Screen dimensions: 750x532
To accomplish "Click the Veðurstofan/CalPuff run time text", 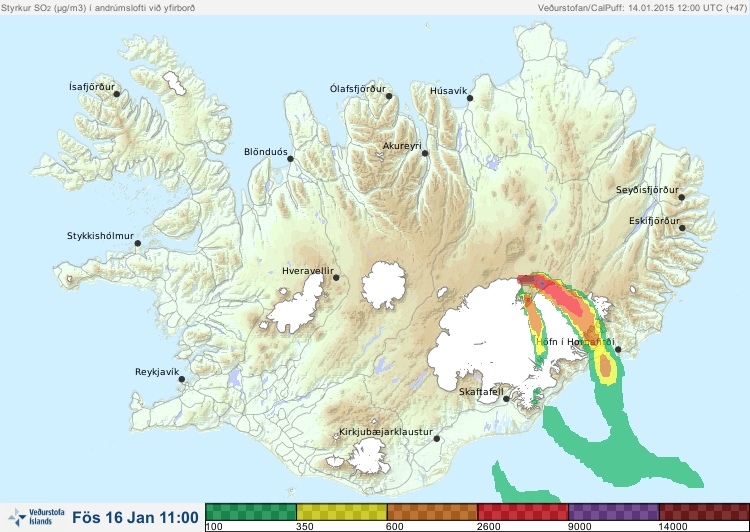I will click(x=641, y=8).
